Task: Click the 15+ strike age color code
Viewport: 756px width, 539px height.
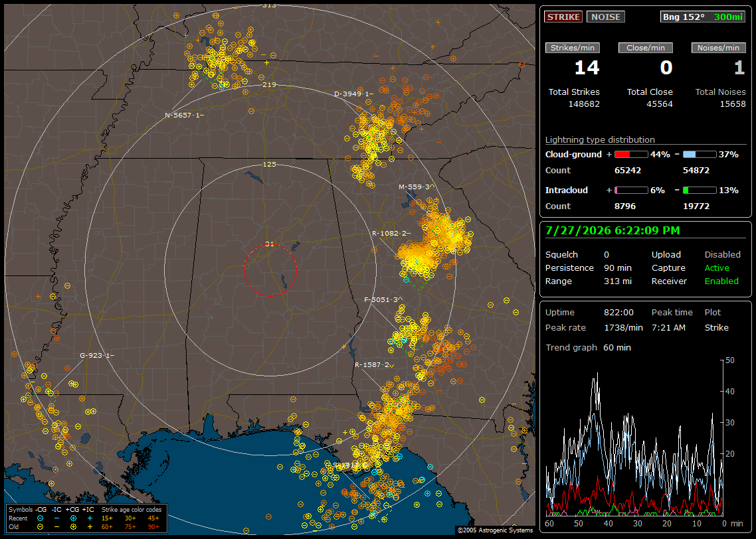Action: (107, 518)
